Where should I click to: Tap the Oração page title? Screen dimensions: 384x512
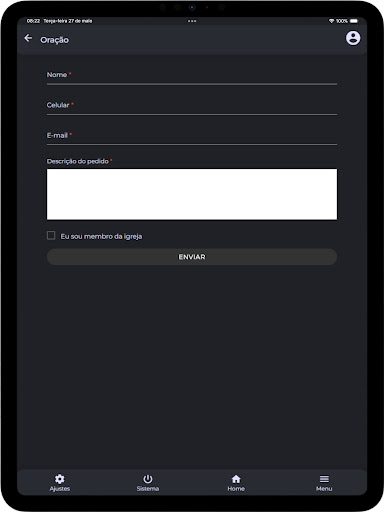coord(55,40)
